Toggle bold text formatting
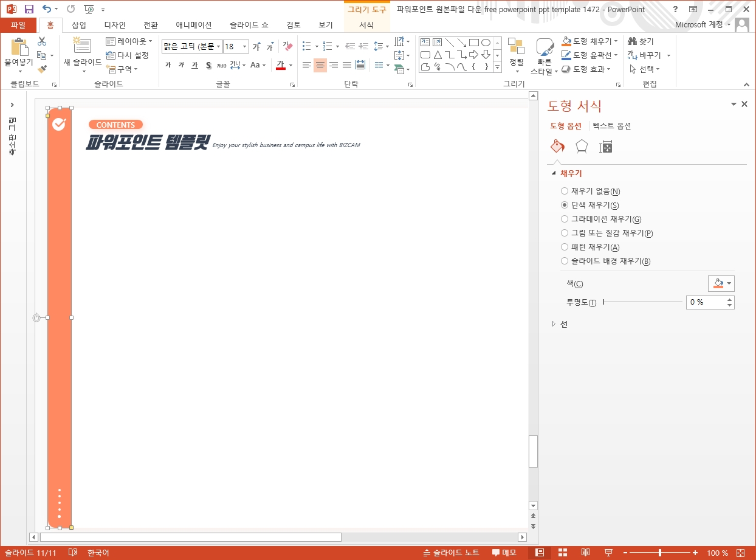 tap(168, 65)
